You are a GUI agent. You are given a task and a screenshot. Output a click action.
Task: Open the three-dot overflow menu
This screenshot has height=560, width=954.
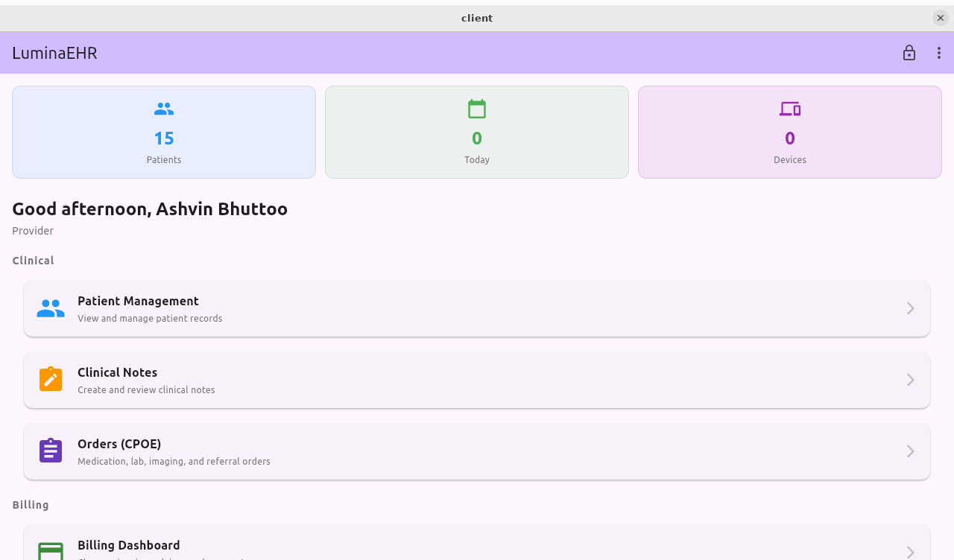pyautogui.click(x=938, y=53)
